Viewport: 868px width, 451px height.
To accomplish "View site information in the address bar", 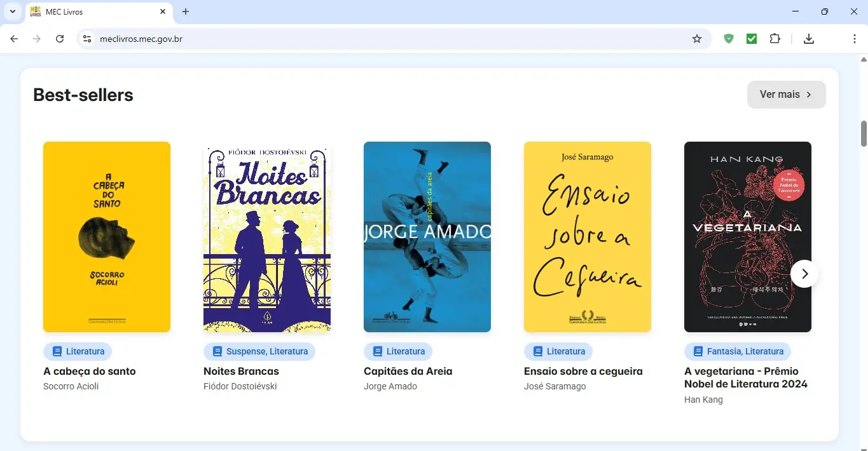I will tap(86, 39).
